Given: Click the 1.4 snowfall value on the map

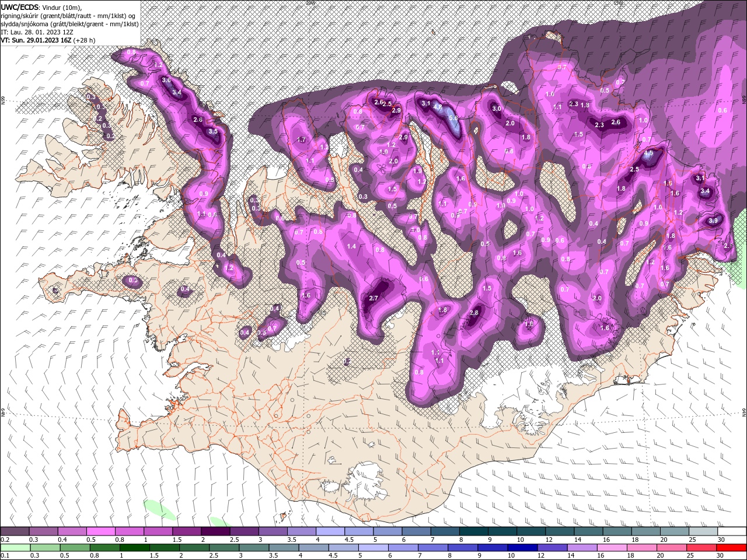Looking at the screenshot, I should click(351, 247).
